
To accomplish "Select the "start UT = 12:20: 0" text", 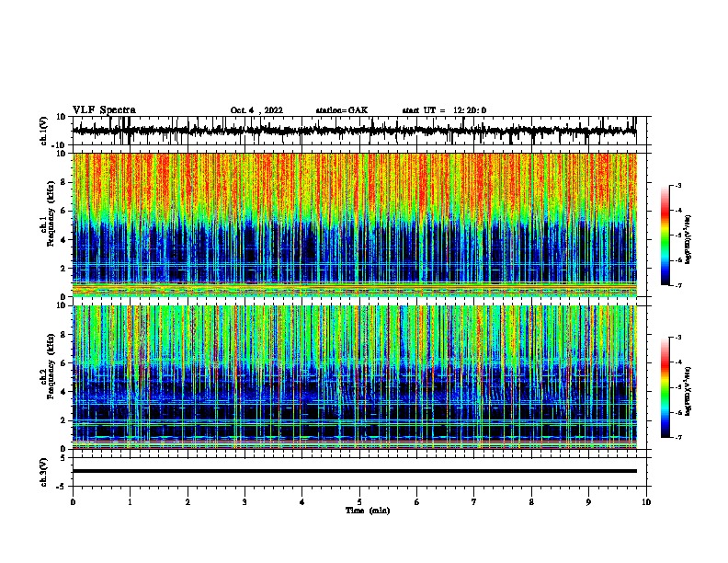I will (x=444, y=110).
